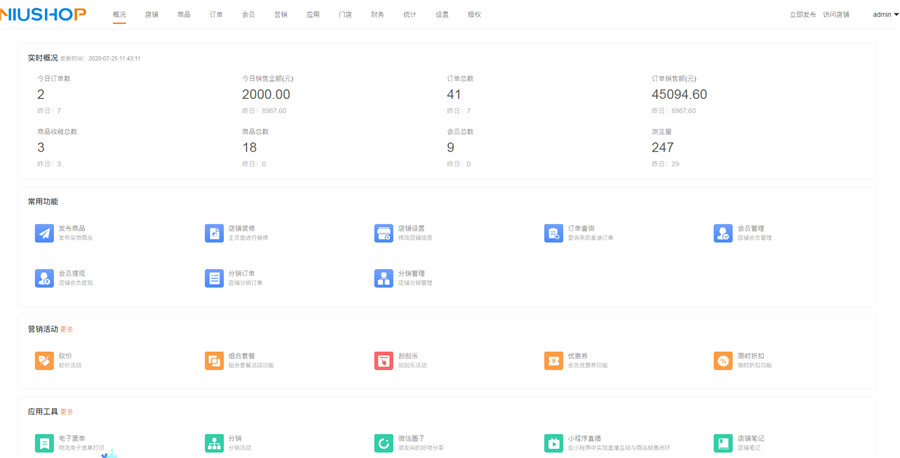The image size is (900, 458).
Task: Click the 订单总数 value 41
Action: pos(453,94)
